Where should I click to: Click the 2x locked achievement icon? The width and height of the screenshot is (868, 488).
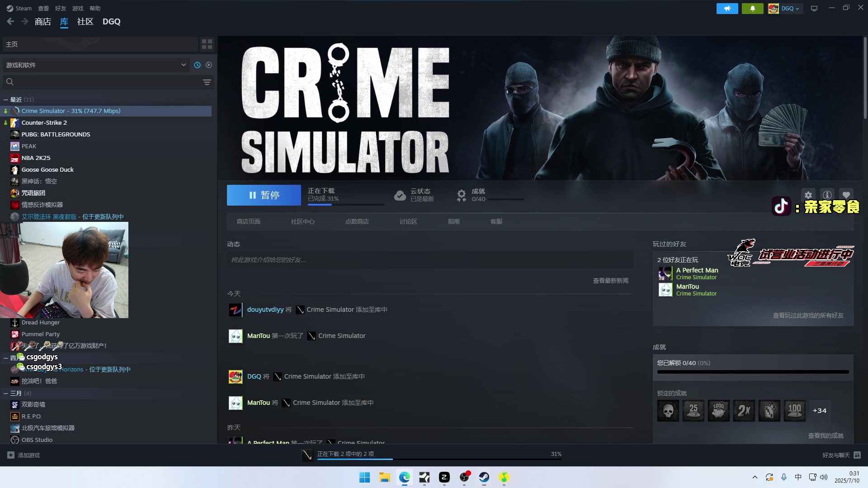coord(744,411)
